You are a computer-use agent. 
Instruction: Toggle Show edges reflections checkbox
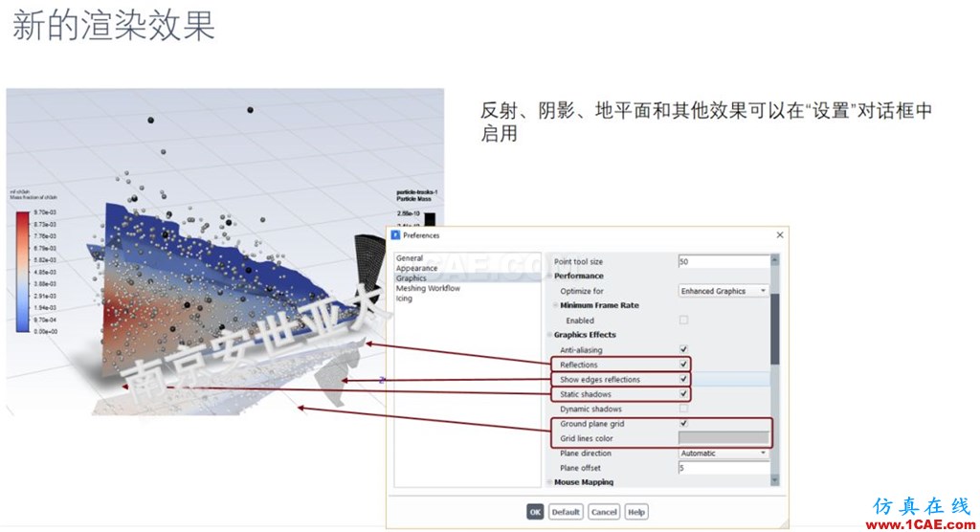683,379
